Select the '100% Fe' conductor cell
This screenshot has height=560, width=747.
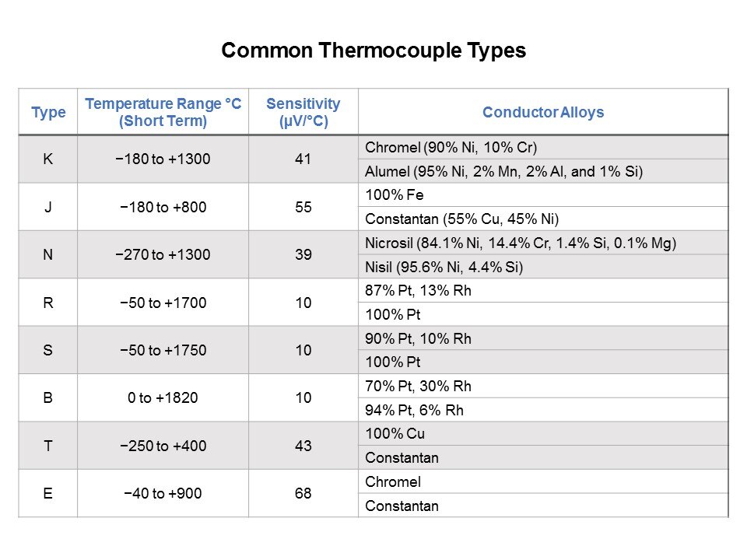(x=543, y=195)
